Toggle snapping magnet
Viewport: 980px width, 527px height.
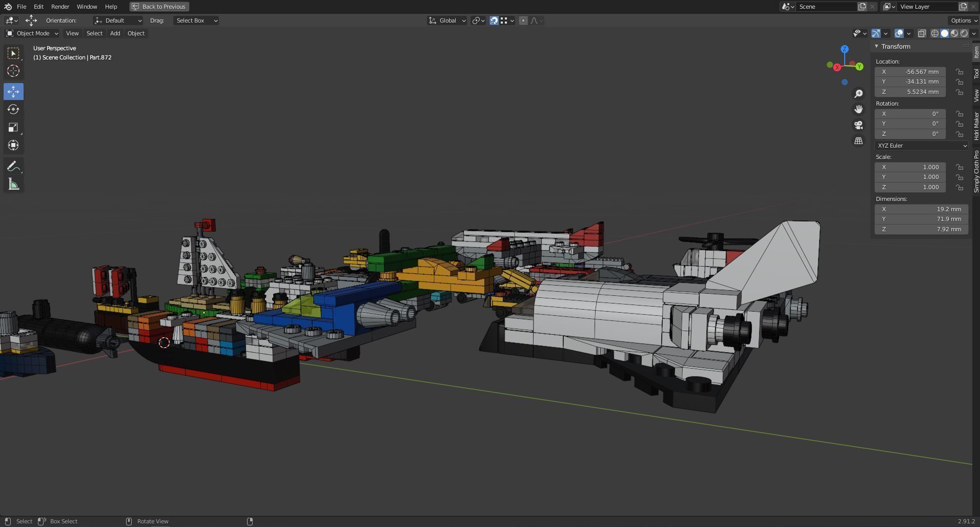[494, 21]
